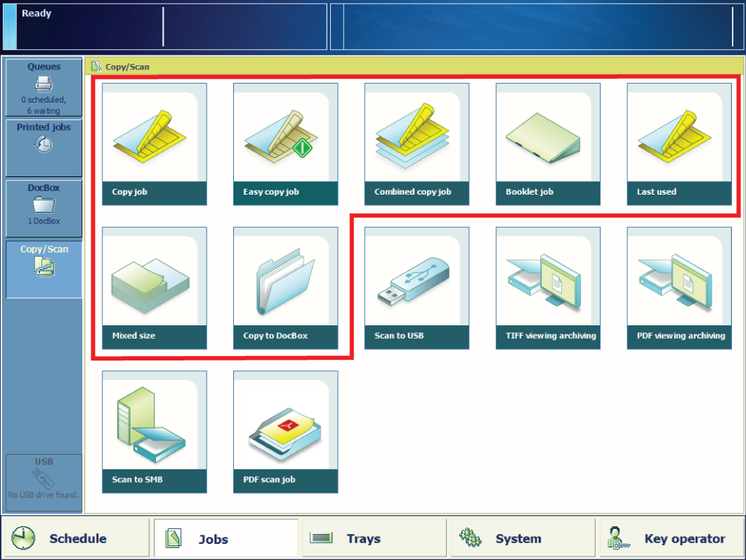Select the Booklet job tile
This screenshot has width=746, height=560.
click(x=548, y=144)
